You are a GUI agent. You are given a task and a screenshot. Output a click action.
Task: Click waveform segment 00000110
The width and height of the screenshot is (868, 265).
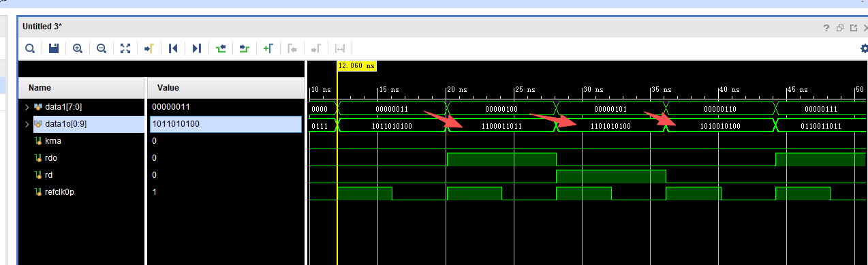click(721, 109)
